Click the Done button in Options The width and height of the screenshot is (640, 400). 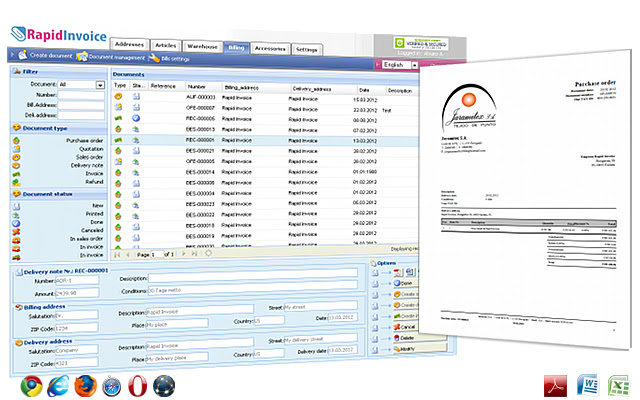click(406, 283)
